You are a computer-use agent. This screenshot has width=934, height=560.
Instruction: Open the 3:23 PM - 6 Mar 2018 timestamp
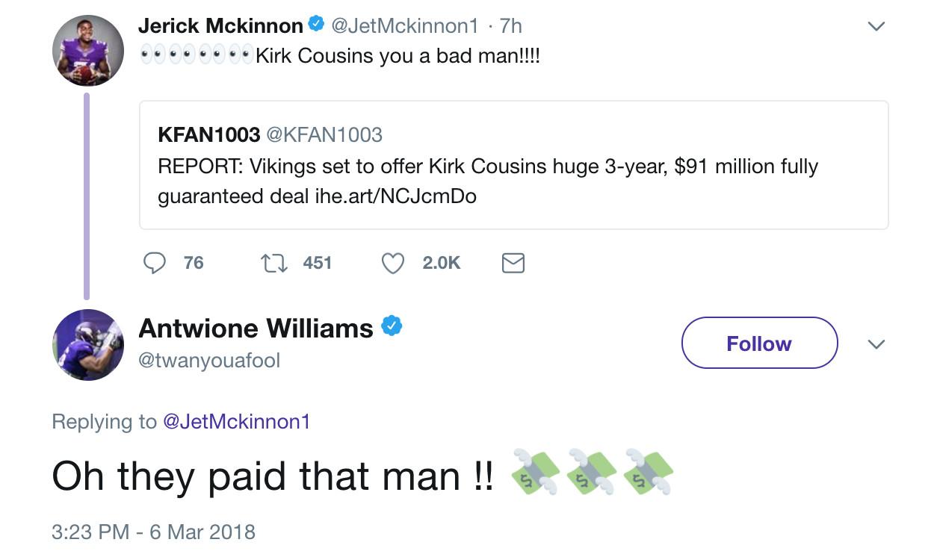[x=153, y=532]
